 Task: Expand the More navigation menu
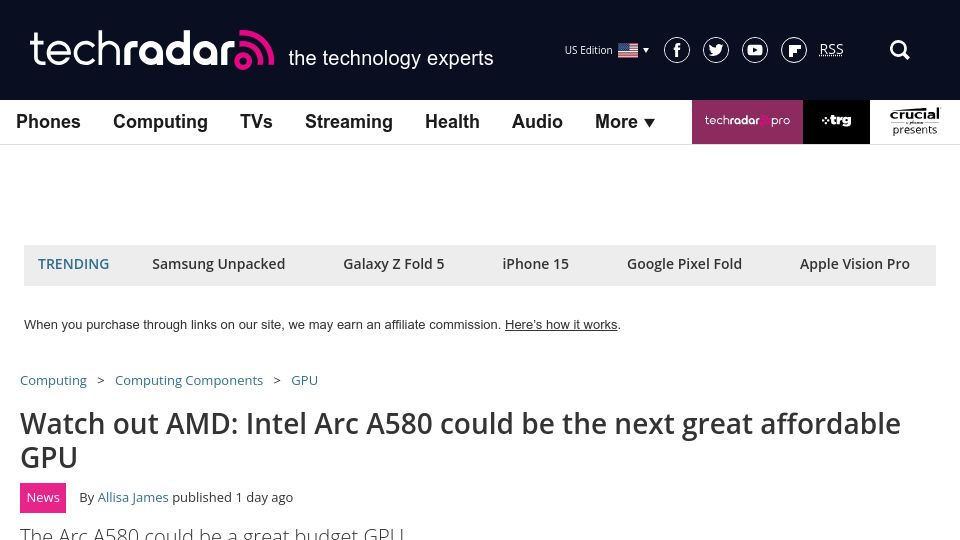coord(625,122)
